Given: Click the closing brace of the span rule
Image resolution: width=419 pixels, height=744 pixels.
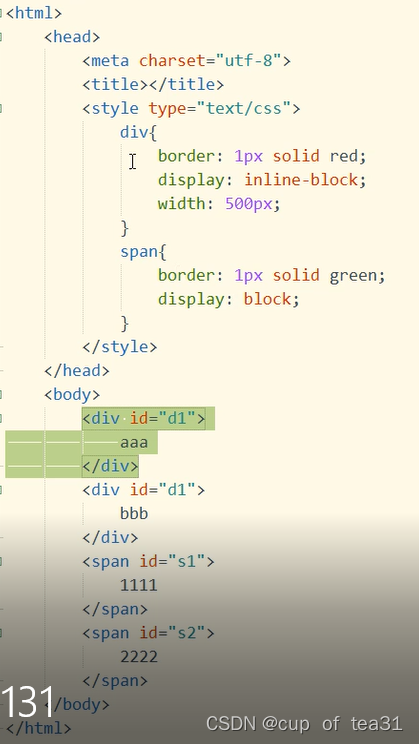Looking at the screenshot, I should pyautogui.click(x=125, y=323).
